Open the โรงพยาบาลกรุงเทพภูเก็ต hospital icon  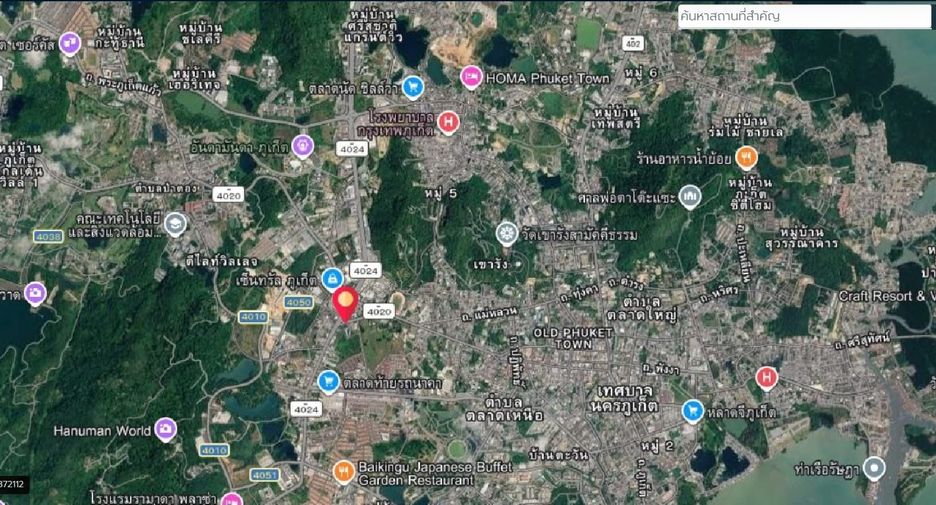[448, 123]
